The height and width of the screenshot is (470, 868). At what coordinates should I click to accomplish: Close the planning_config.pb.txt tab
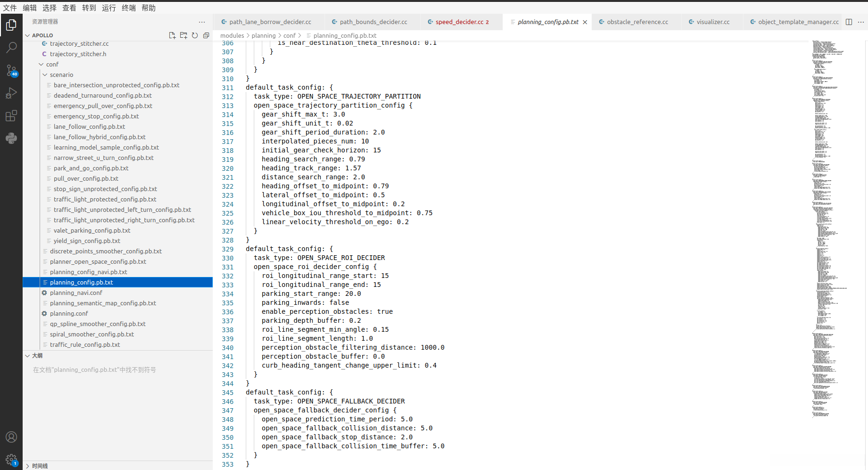point(585,22)
